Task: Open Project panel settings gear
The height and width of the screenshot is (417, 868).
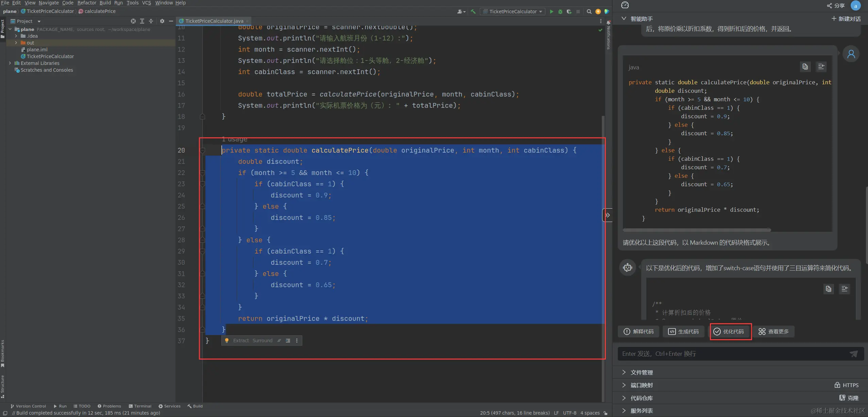Action: coord(162,21)
